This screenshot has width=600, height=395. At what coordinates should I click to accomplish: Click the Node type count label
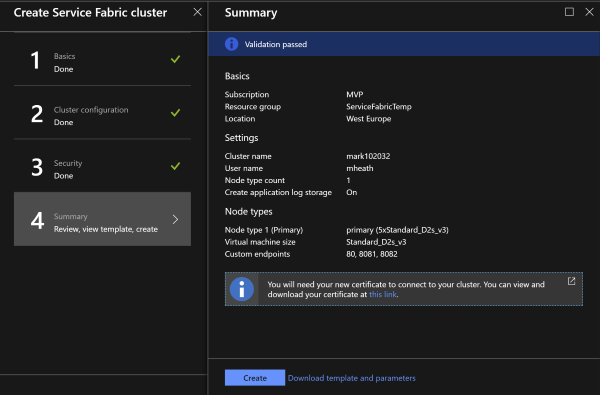click(254, 180)
